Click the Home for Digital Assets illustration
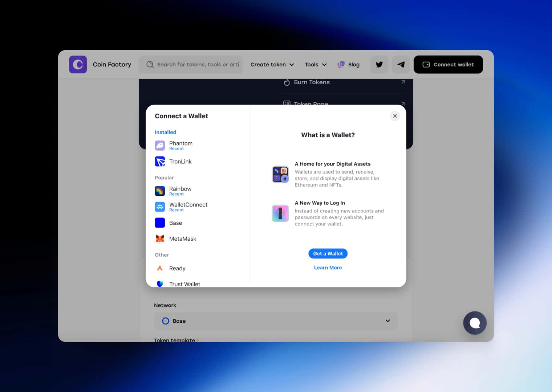 click(280, 175)
